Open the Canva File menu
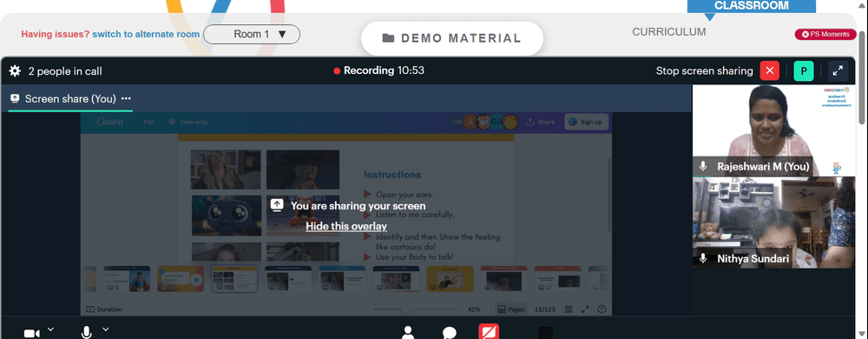Image resolution: width=868 pixels, height=339 pixels. point(148,122)
